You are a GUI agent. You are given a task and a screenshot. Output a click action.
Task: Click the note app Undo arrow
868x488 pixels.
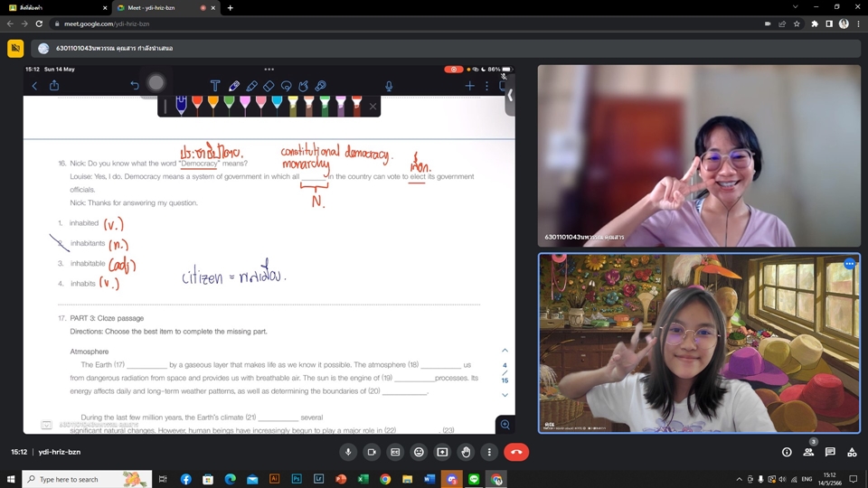(135, 85)
